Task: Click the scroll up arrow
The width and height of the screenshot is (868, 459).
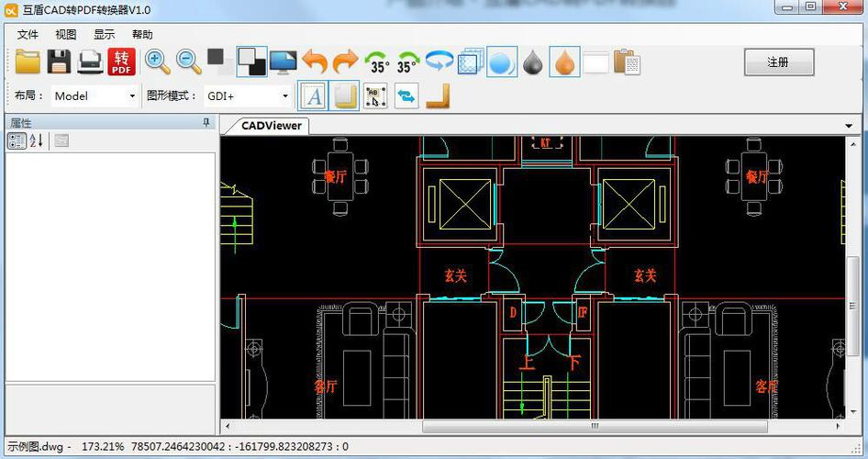Action: tap(852, 142)
